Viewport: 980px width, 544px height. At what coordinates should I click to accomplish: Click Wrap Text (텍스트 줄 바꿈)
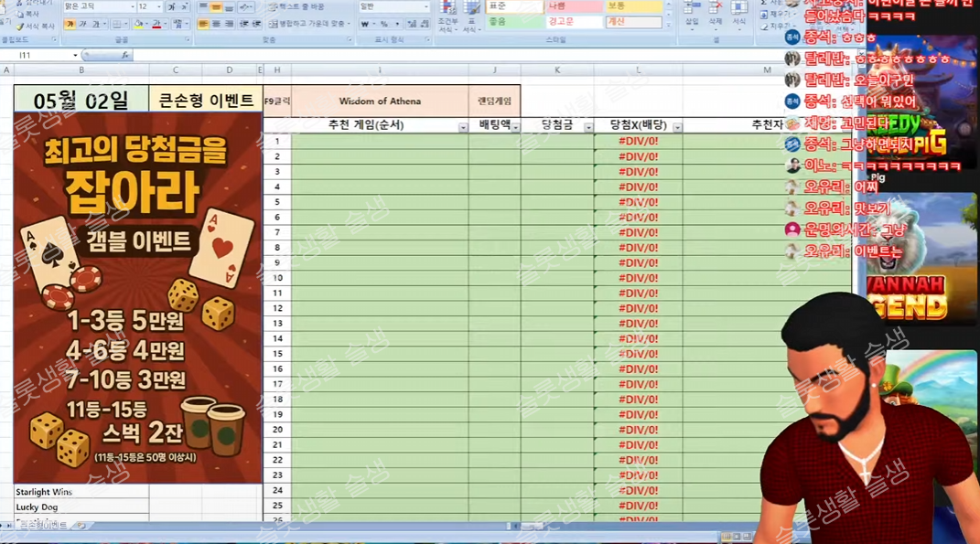(296, 7)
